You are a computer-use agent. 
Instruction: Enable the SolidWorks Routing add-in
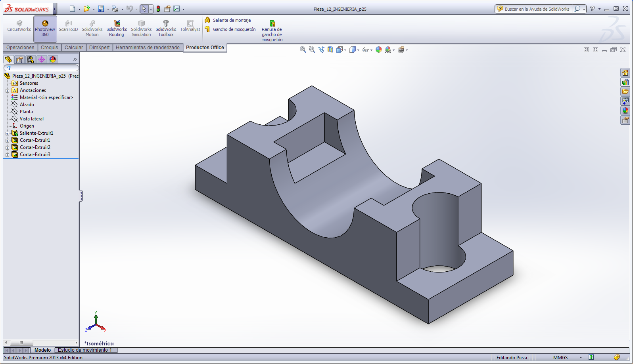(117, 29)
